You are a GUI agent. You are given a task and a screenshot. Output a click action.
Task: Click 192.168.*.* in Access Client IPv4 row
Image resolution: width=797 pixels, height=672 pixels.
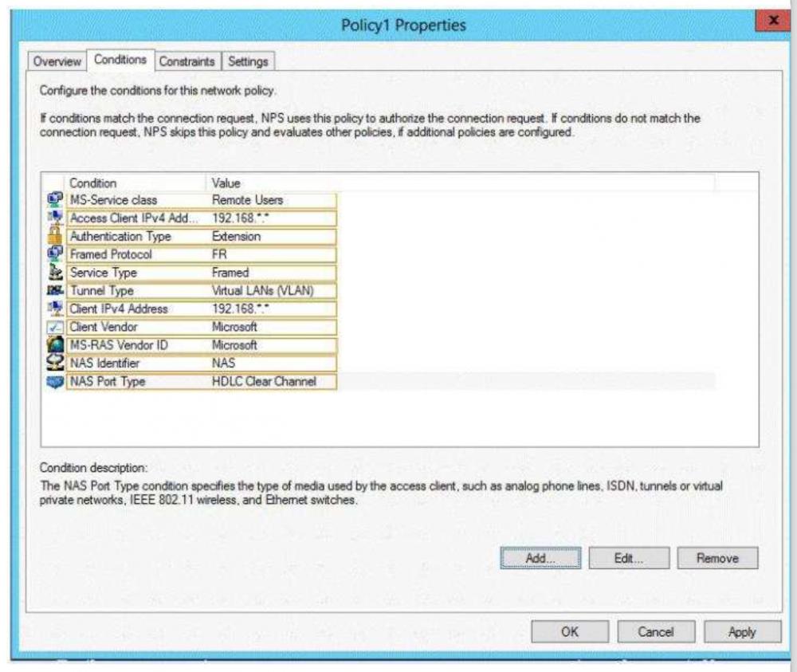[241, 218]
